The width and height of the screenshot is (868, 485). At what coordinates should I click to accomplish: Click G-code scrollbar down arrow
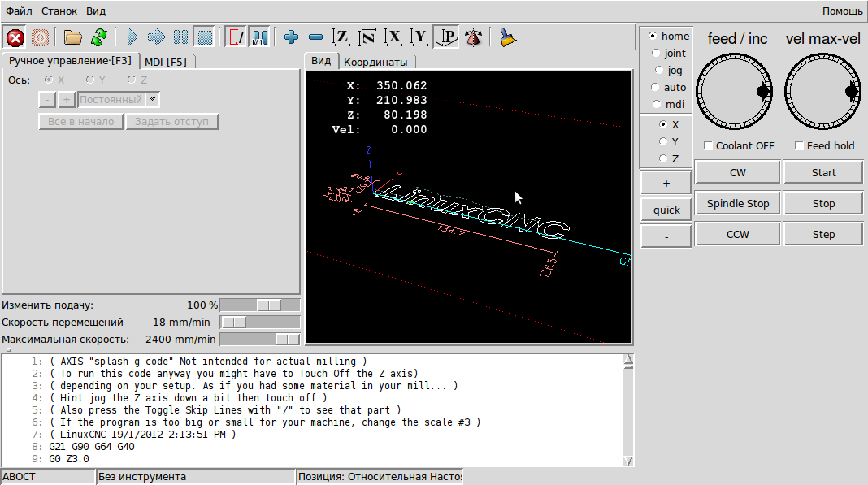[628, 461]
